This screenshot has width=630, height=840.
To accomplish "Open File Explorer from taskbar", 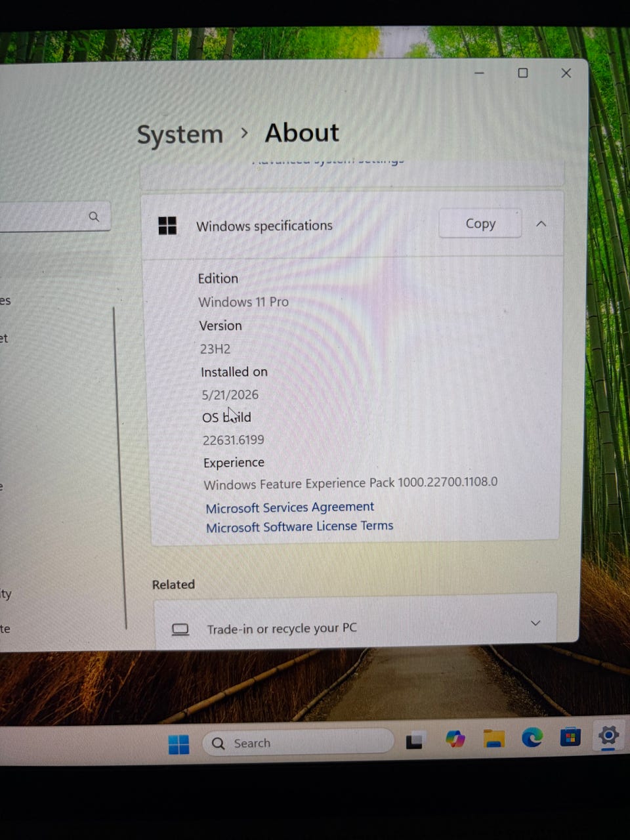I will [x=493, y=738].
